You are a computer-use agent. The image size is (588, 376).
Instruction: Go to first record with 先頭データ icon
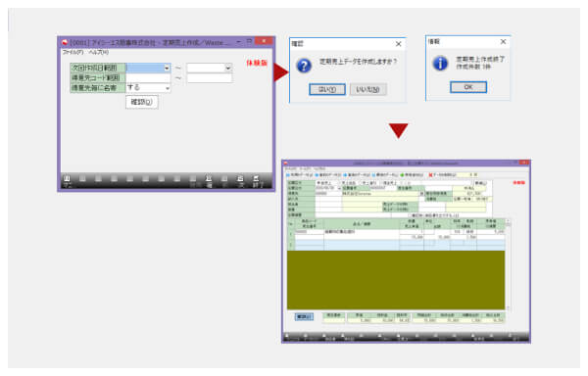click(288, 175)
